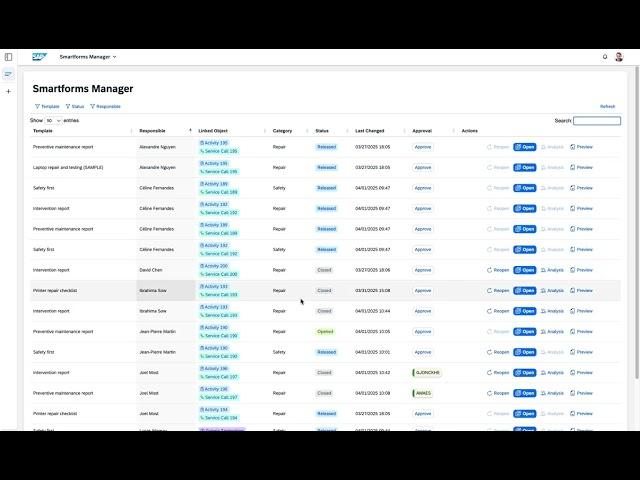Open Analysis for Joel Most's Preventive maintenance report
The width and height of the screenshot is (640, 480).
tap(552, 393)
